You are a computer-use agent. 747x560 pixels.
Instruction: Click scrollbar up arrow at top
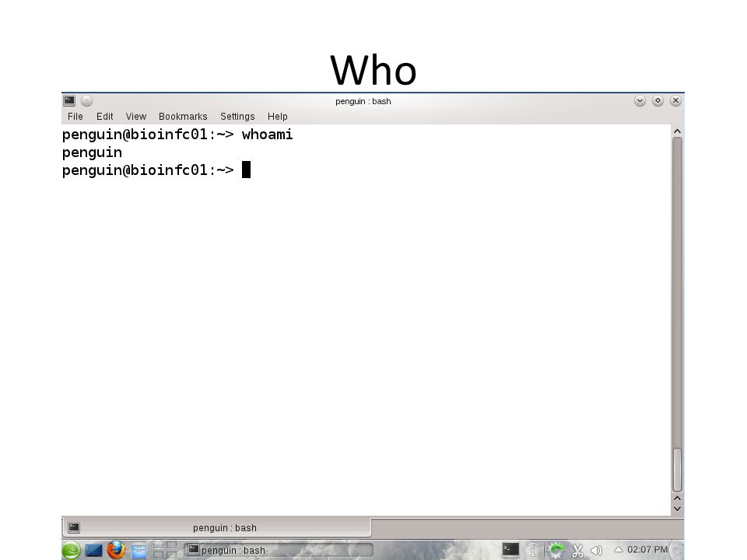tap(677, 131)
